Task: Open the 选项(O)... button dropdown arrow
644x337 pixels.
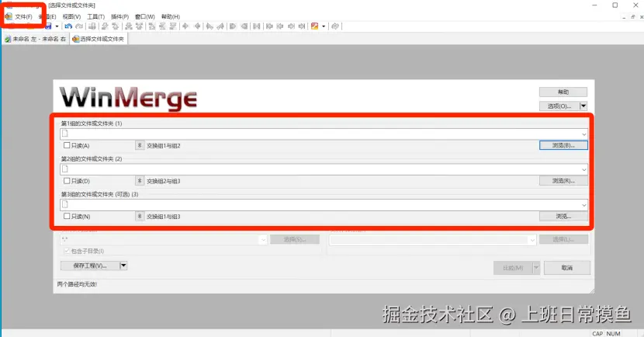Action: coord(583,106)
